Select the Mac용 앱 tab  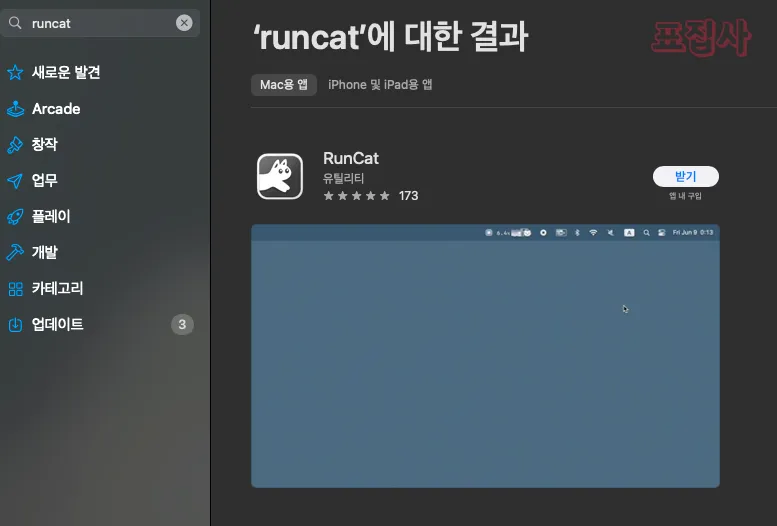(x=284, y=85)
